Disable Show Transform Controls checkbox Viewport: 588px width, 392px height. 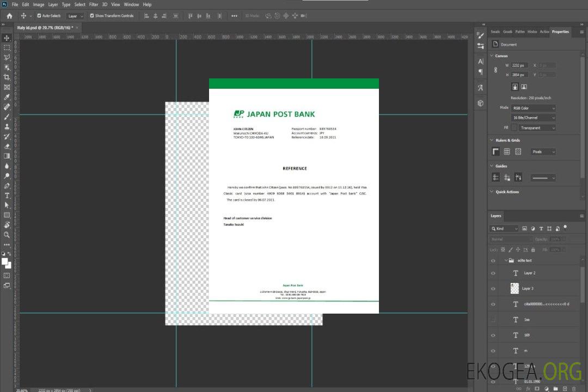[91, 16]
